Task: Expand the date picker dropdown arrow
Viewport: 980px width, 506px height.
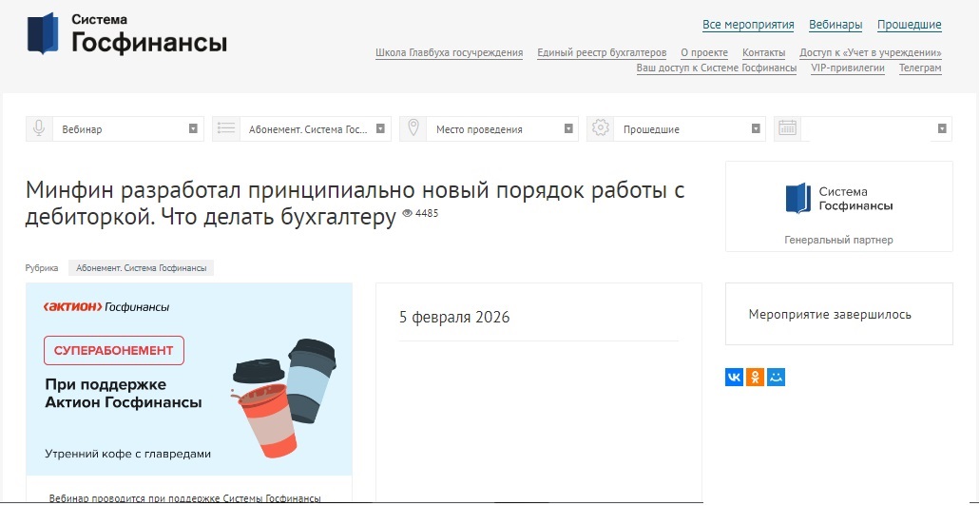Action: tap(942, 129)
